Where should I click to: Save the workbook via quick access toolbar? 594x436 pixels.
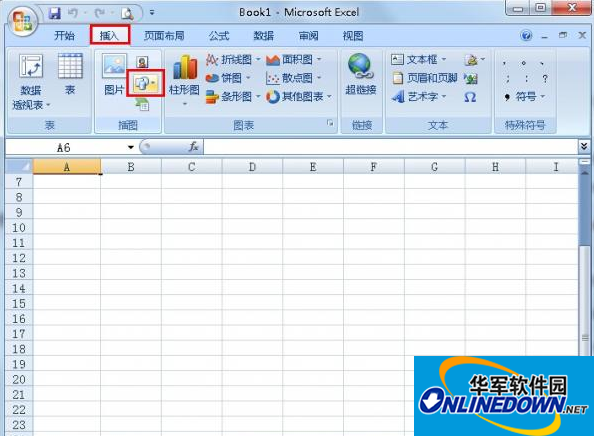tap(55, 13)
